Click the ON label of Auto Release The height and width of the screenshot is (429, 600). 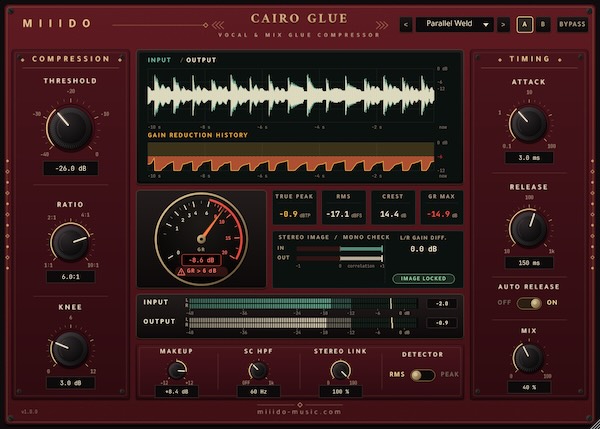click(552, 302)
